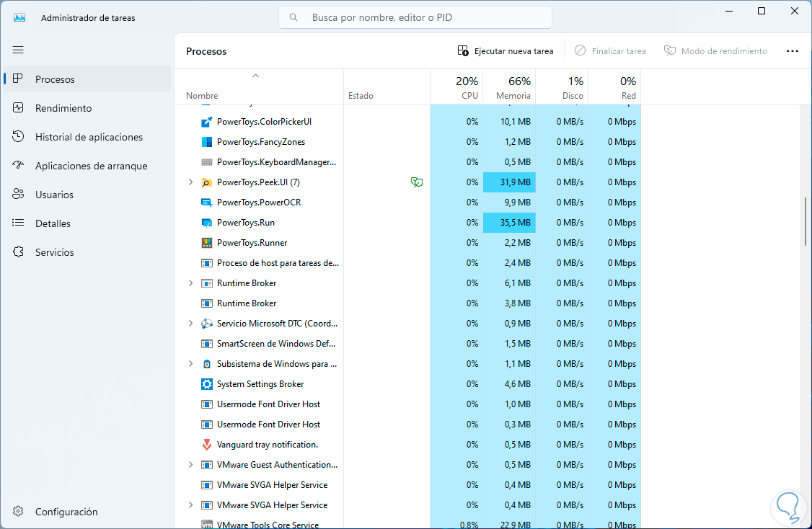Image resolution: width=812 pixels, height=529 pixels.
Task: Open Configuración settings page
Action: pyautogui.click(x=87, y=512)
